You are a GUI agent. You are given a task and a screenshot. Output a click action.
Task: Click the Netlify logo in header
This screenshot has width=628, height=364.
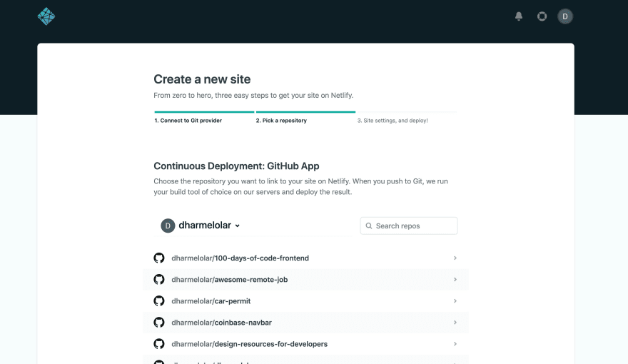coord(46,16)
